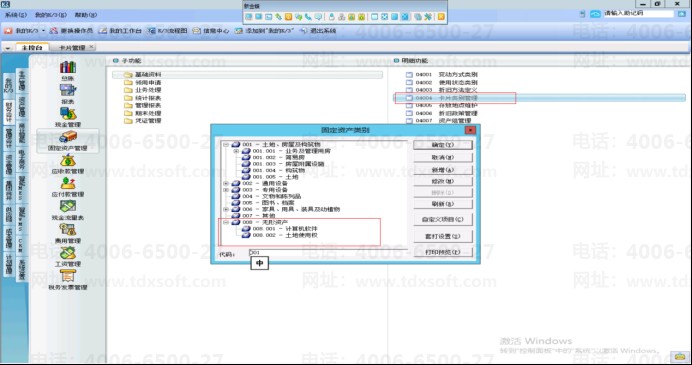Click the keyboard icon at bottom-right corner
The height and width of the screenshot is (365, 692).
[x=680, y=356]
